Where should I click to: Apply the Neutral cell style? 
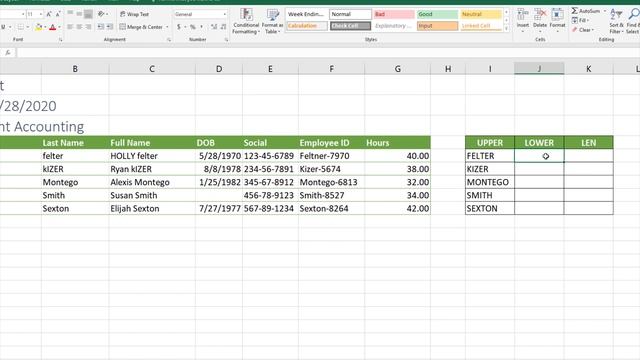pyautogui.click(x=481, y=14)
